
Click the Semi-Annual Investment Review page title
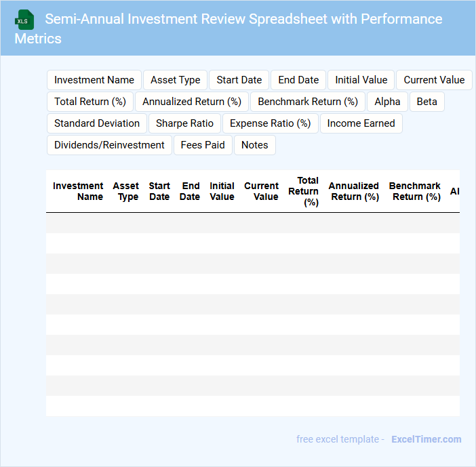tap(229, 28)
